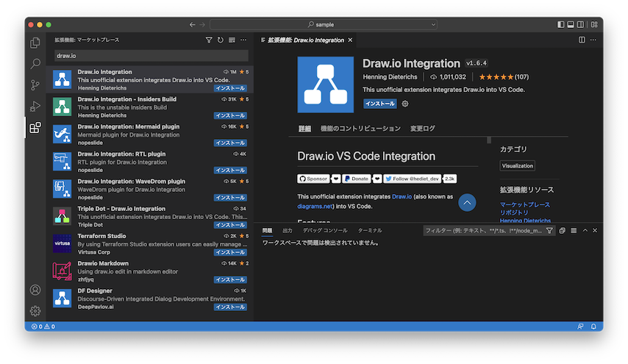Image resolution: width=628 pixels, height=364 pixels.
Task: Open the 変更ログ changelog tab
Action: pyautogui.click(x=423, y=129)
